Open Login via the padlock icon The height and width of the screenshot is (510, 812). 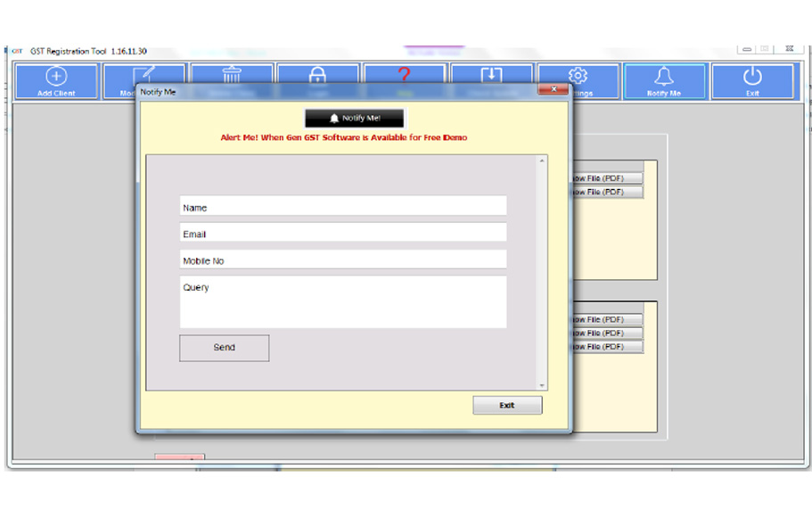[x=317, y=75]
